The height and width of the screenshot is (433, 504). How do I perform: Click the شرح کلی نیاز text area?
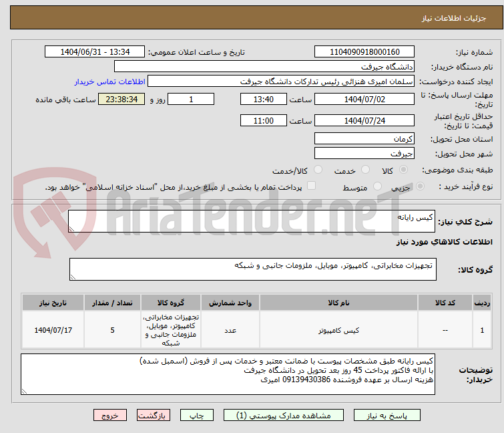pyautogui.click(x=252, y=221)
